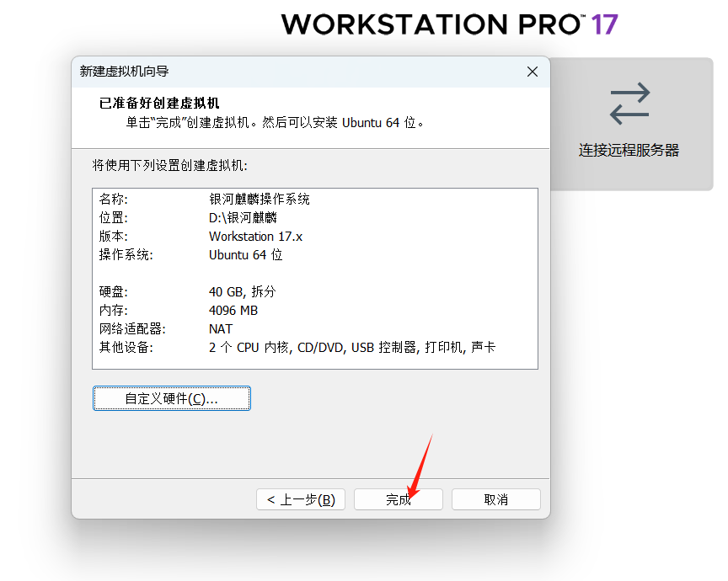Screen dimensions: 728x581
Task: Select the 其他设备 value listing CPU 内核
Action: click(x=352, y=347)
